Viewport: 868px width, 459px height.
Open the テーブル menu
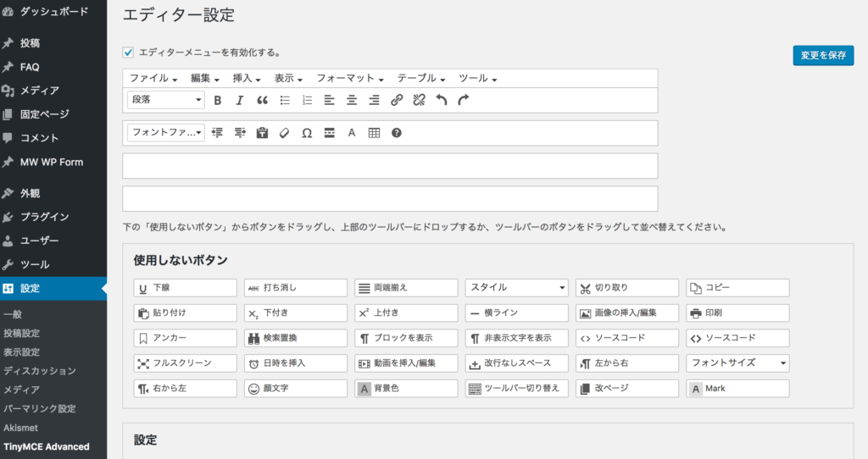(421, 78)
